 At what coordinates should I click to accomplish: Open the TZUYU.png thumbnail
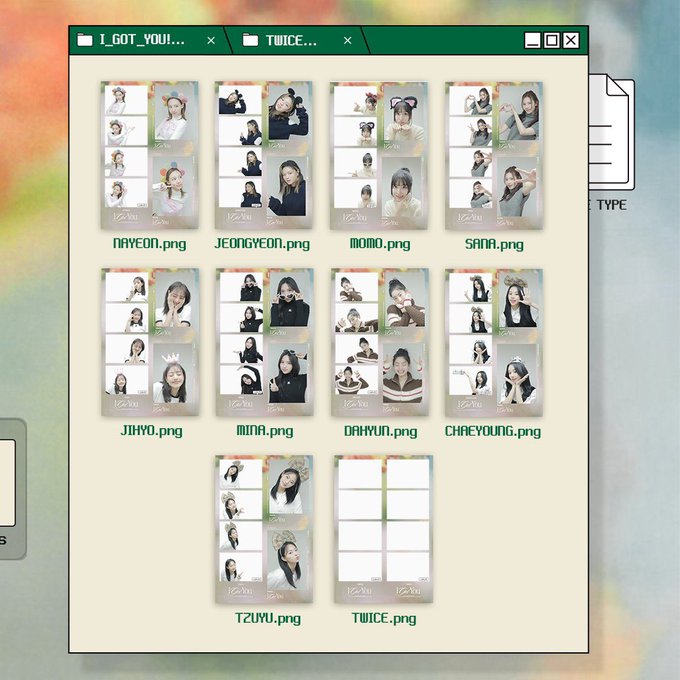coord(264,529)
